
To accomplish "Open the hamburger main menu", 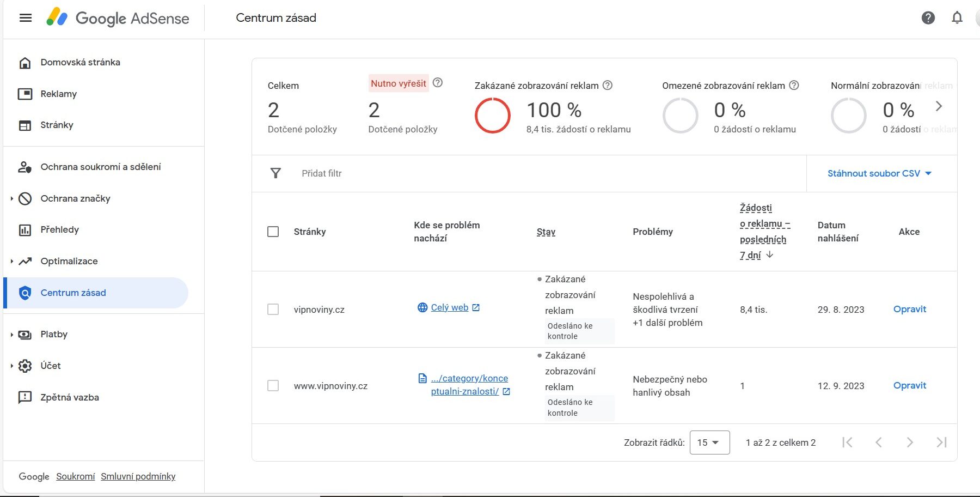I will [25, 18].
